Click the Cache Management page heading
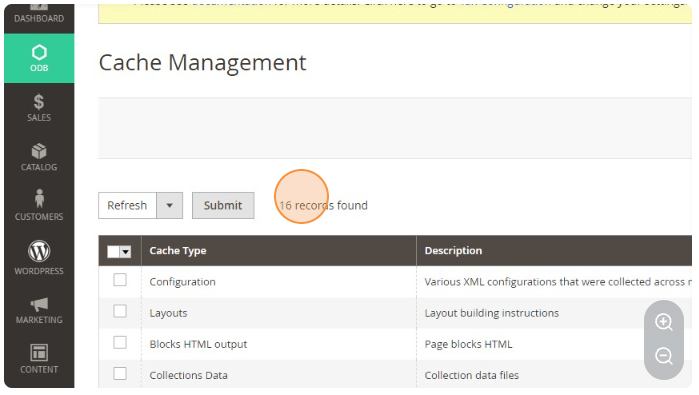This screenshot has width=699, height=395. tap(202, 62)
